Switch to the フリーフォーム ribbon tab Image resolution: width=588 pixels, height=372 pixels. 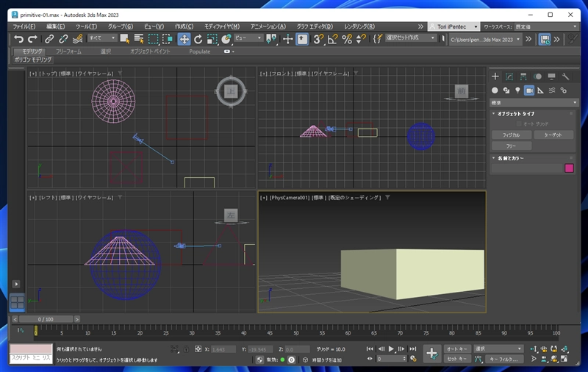click(x=68, y=51)
